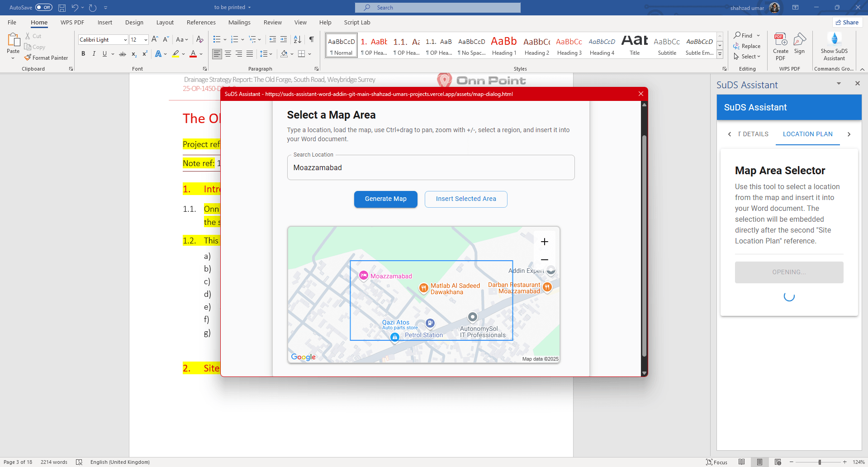Toggle justify alignment
The height and width of the screenshot is (467, 868).
click(250, 54)
